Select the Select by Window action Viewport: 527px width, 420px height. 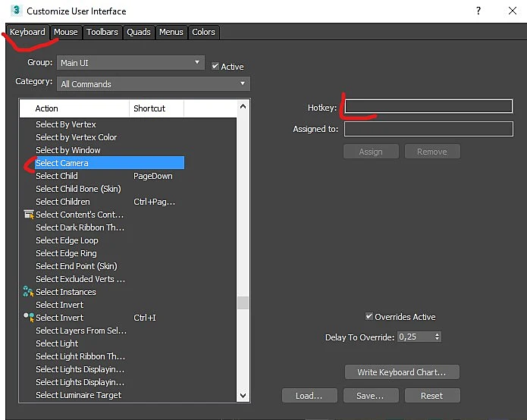[x=68, y=150]
